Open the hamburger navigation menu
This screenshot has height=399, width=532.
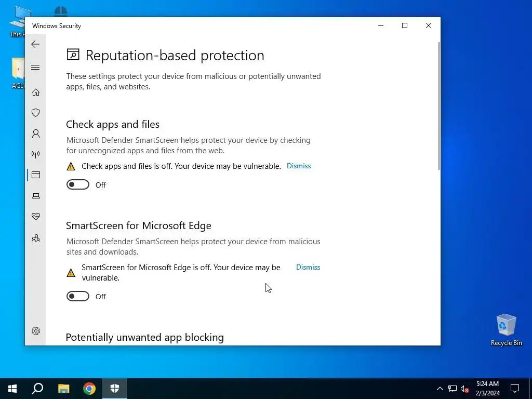tap(35, 67)
